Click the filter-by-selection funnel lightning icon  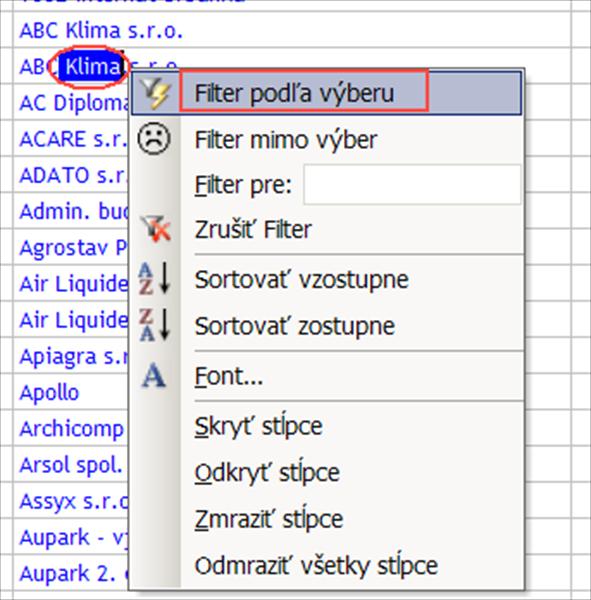point(155,93)
